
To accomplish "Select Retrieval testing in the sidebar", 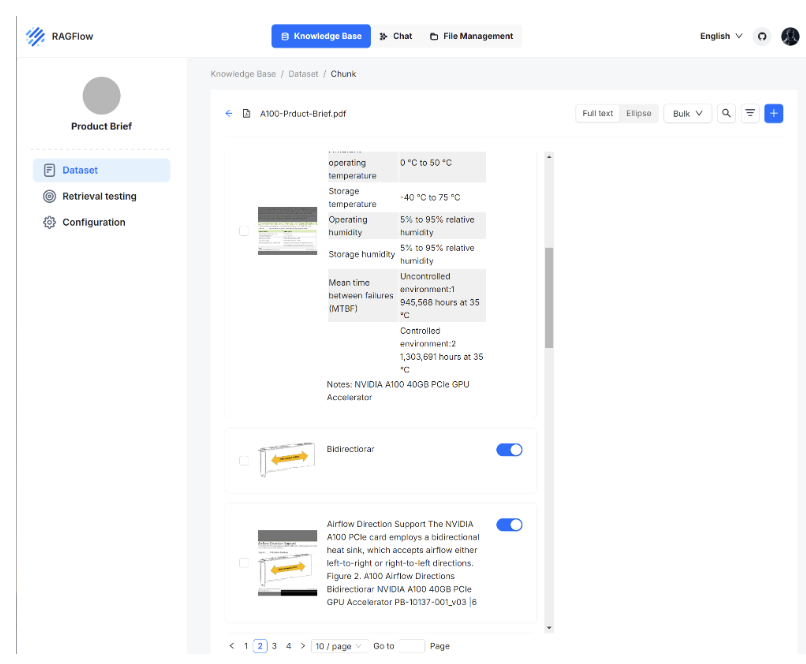I will click(102, 196).
